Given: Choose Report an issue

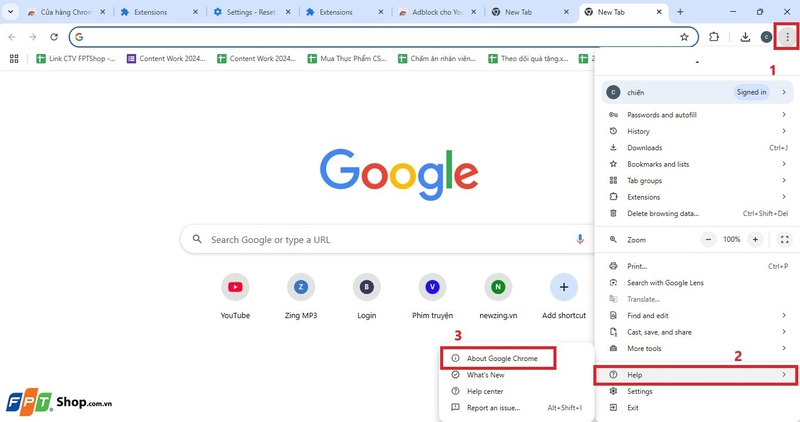Looking at the screenshot, I should (516, 408).
